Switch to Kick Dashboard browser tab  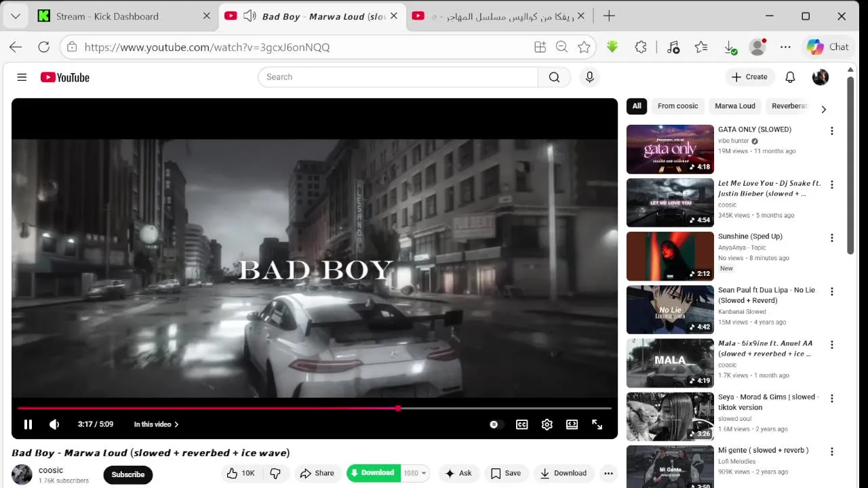pos(124,16)
